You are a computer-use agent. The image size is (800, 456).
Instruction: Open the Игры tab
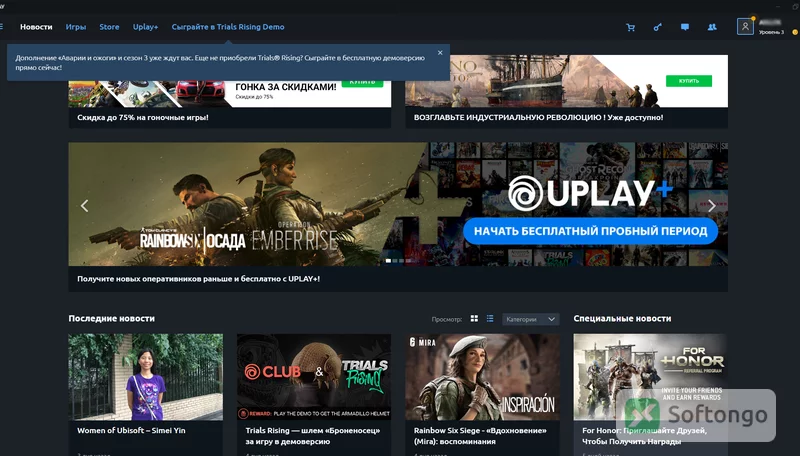(x=76, y=27)
